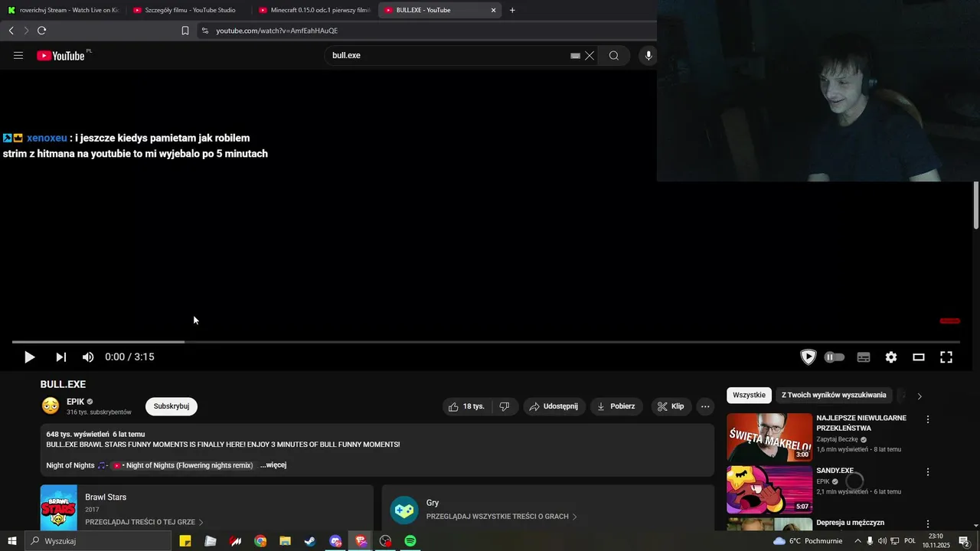The height and width of the screenshot is (551, 980).
Task: Clear the bull.exe search text
Action: 590,55
